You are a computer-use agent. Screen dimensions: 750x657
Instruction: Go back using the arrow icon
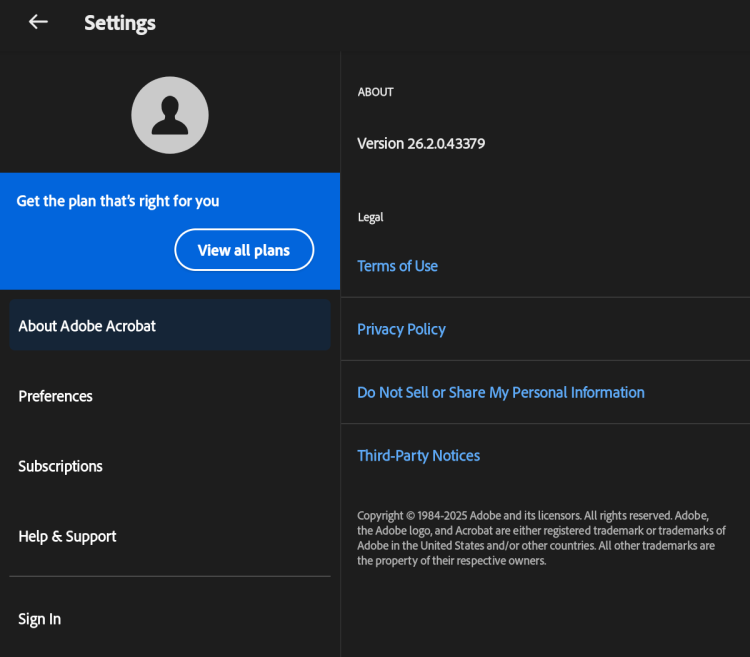click(x=38, y=22)
